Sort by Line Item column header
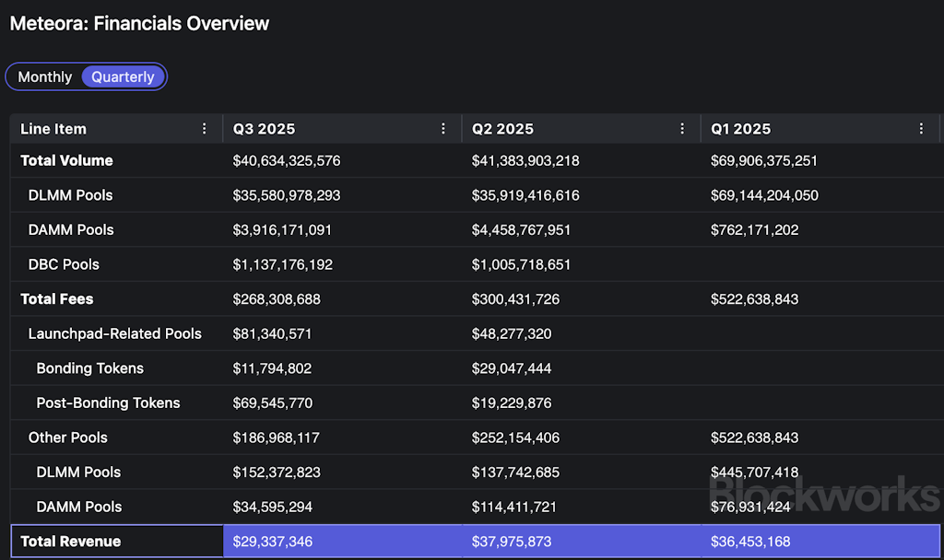 click(x=53, y=129)
